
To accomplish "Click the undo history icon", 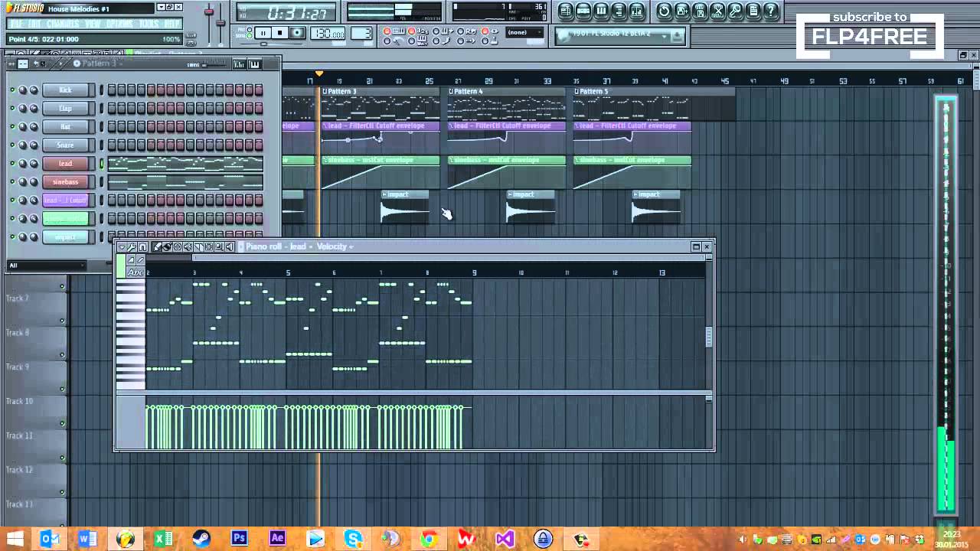I will 664,11.
